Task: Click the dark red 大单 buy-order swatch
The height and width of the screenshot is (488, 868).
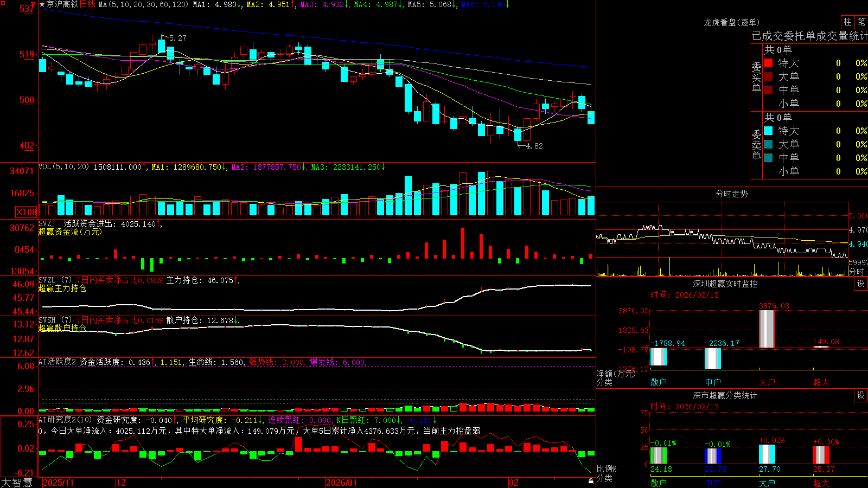Action: [768, 76]
